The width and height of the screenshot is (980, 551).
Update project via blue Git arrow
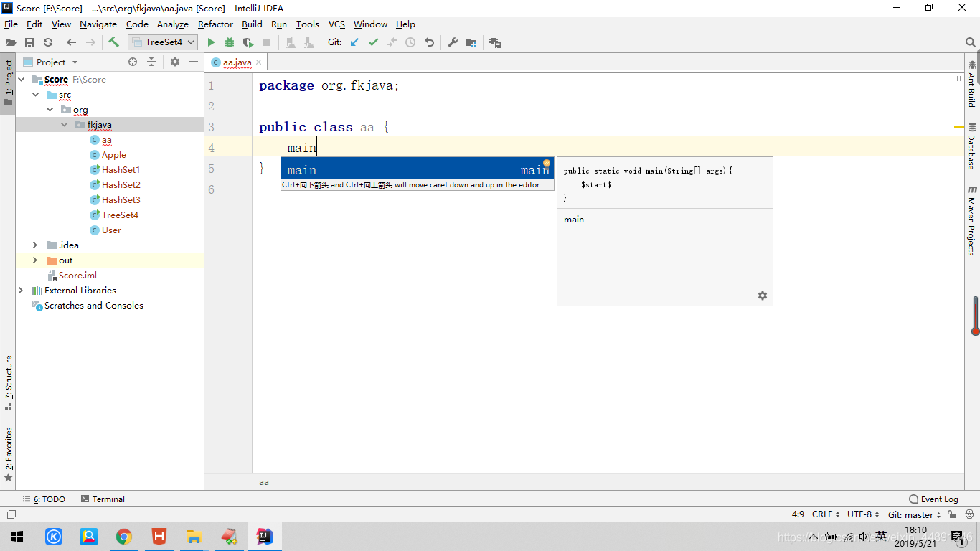click(x=354, y=42)
